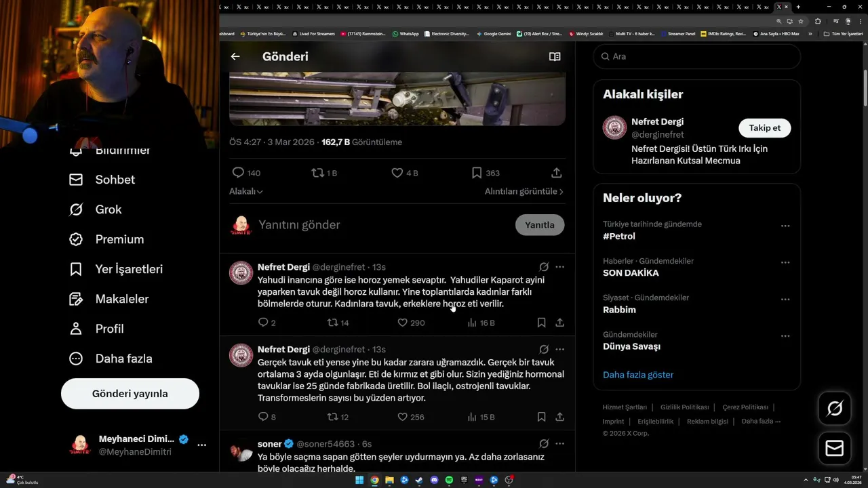Open Alıntıları görüntüle chevron link
The height and width of the screenshot is (488, 868).
pos(524,192)
